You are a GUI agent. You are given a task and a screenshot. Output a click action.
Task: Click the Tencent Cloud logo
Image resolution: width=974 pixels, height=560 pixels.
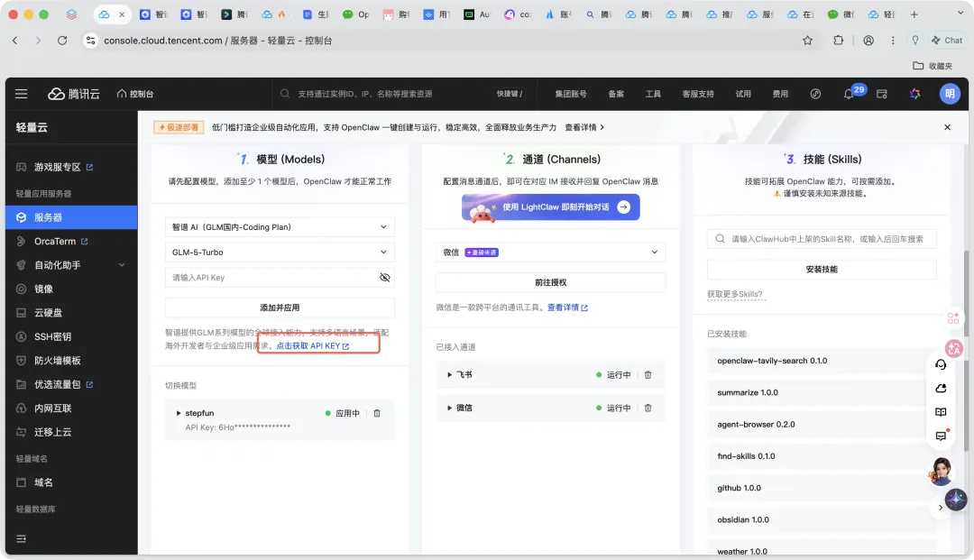click(x=74, y=94)
